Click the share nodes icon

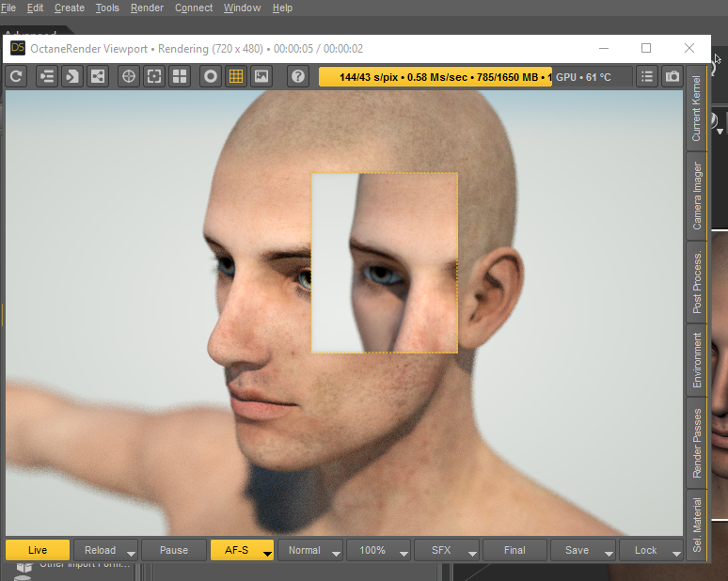point(97,77)
